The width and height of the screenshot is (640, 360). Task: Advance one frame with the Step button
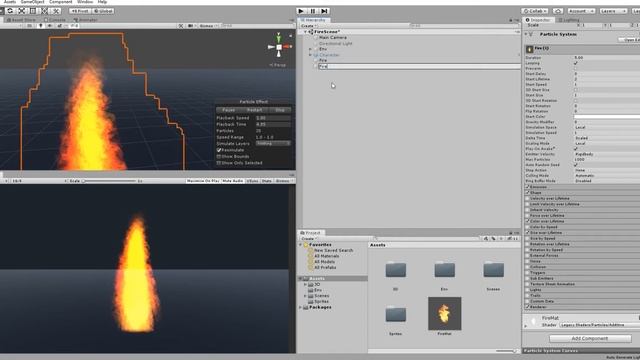(x=324, y=11)
